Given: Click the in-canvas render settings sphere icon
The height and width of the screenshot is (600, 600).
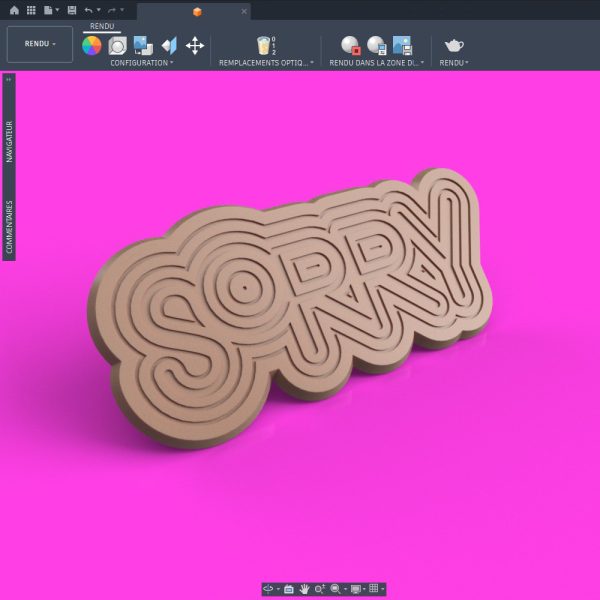Looking at the screenshot, I should click(377, 46).
